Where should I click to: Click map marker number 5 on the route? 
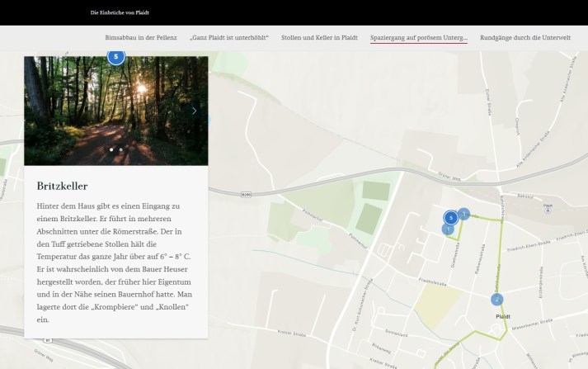click(450, 218)
